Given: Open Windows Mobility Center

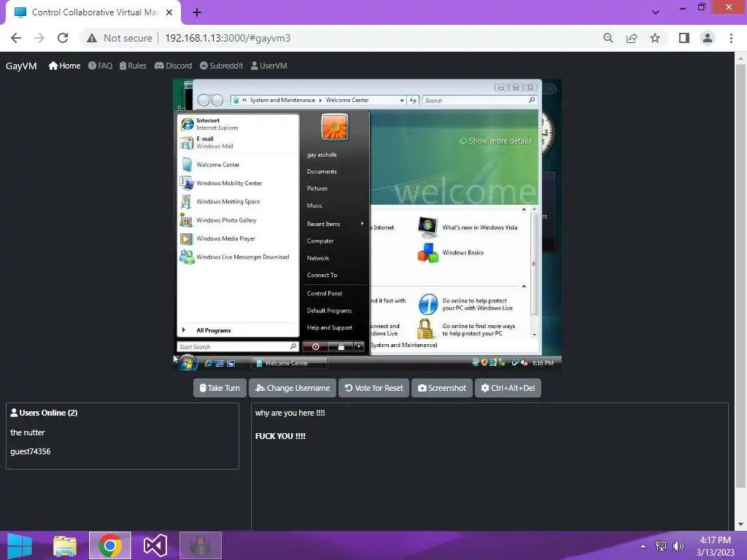Looking at the screenshot, I should (x=238, y=183).
